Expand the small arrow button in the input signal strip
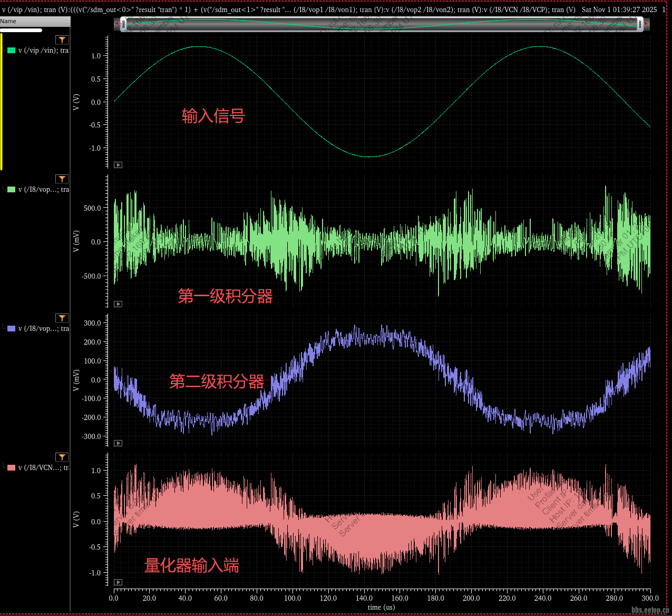The height and width of the screenshot is (616, 672). coord(118,165)
